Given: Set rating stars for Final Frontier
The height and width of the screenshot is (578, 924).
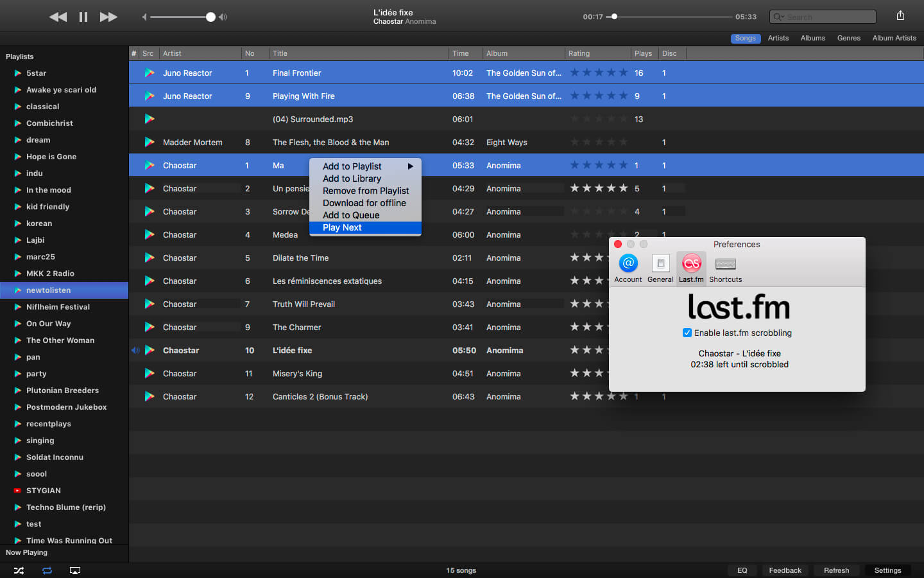Looking at the screenshot, I should [x=599, y=73].
